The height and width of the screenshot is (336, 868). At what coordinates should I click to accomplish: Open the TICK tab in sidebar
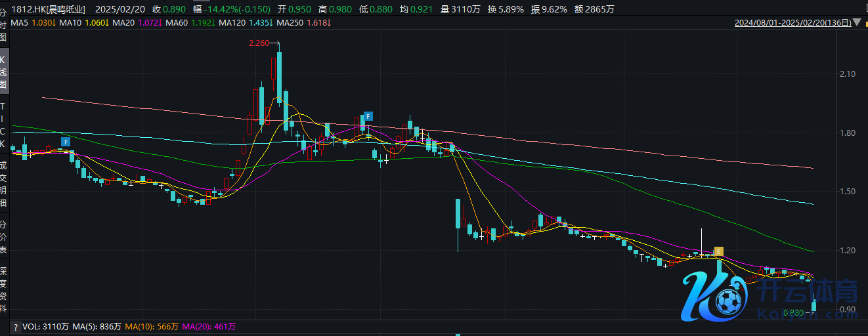3,125
